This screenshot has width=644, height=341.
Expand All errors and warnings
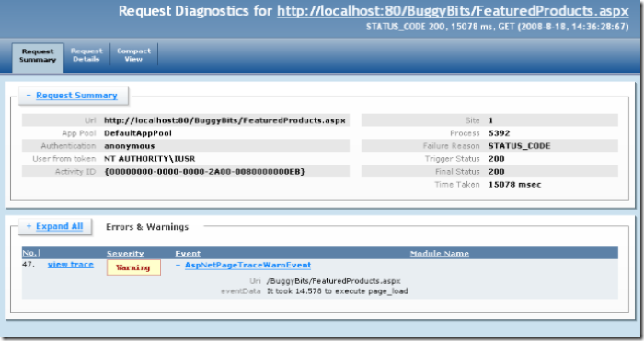[x=59, y=226]
